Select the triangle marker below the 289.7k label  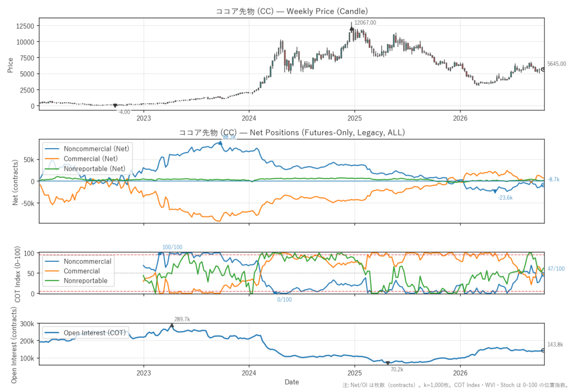pyautogui.click(x=172, y=325)
